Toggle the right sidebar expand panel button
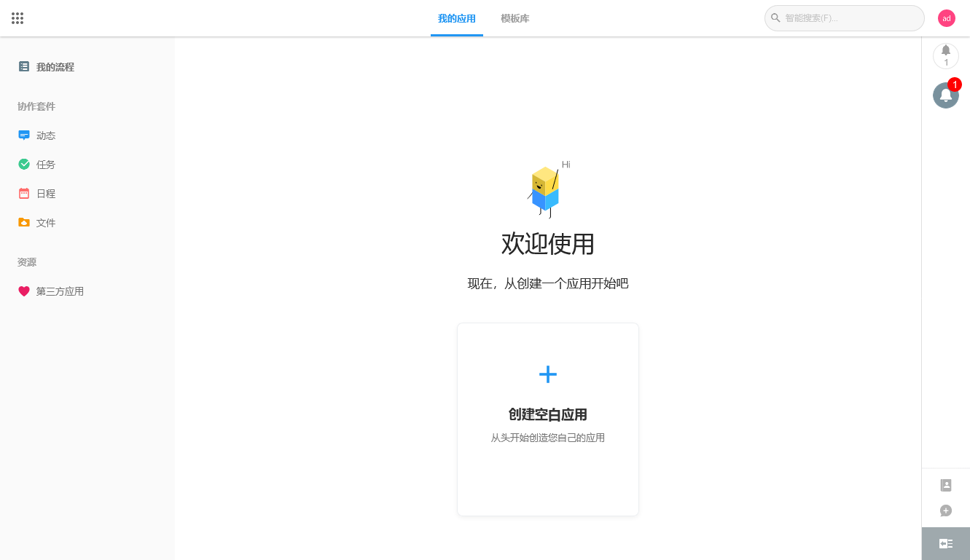 click(946, 543)
